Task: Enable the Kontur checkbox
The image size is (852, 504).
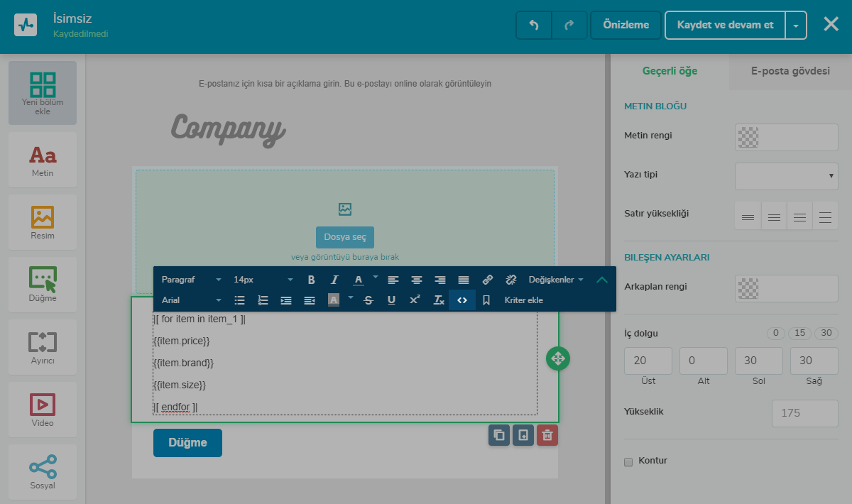Action: (628, 462)
